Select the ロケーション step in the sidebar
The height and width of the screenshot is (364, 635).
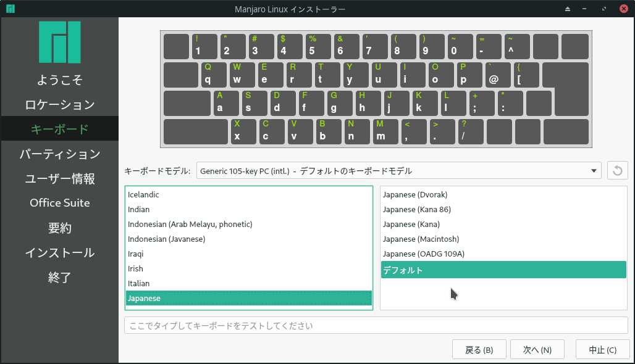pyautogui.click(x=59, y=104)
